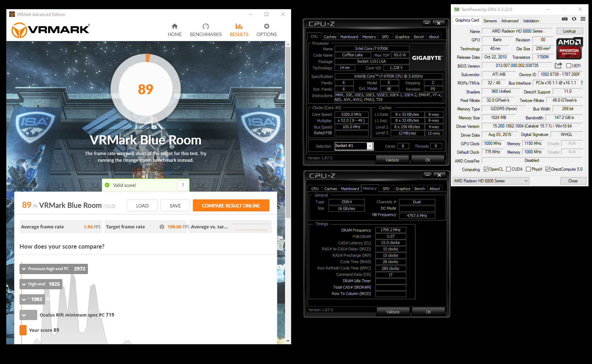Image resolution: width=592 pixels, height=364 pixels.
Task: Click Validate in the upper CPU-Z window
Action: 392,160
